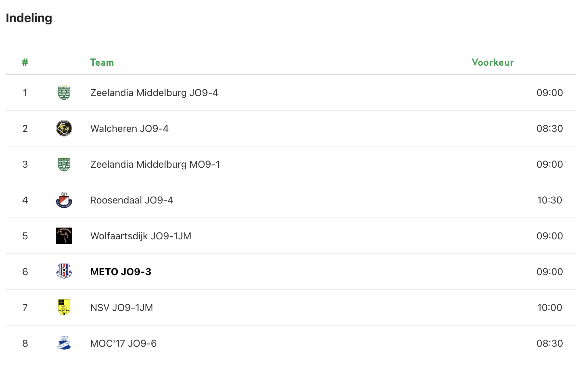The width and height of the screenshot is (588, 377).
Task: Click the Walcheren JO9-4 club crest
Action: coord(64,129)
